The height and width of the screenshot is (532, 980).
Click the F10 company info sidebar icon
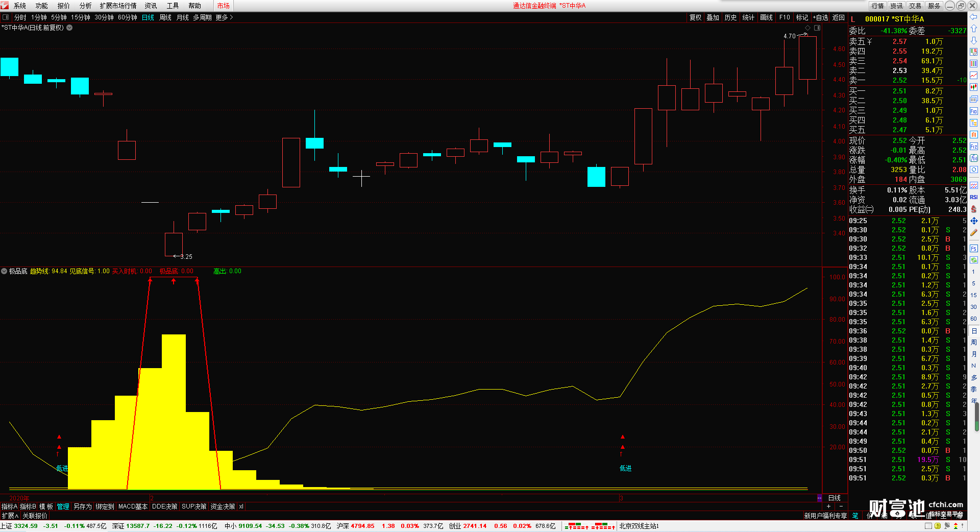pos(974,111)
